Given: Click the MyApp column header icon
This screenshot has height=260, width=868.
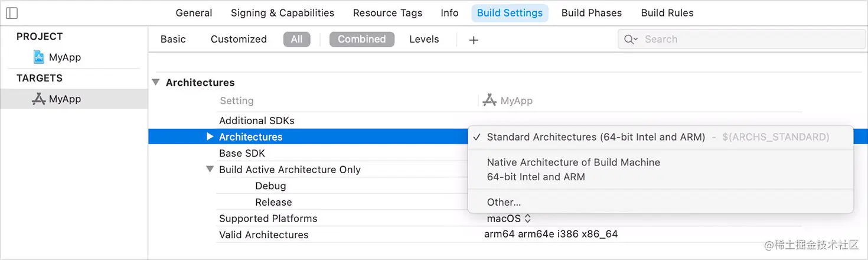Looking at the screenshot, I should (x=490, y=100).
